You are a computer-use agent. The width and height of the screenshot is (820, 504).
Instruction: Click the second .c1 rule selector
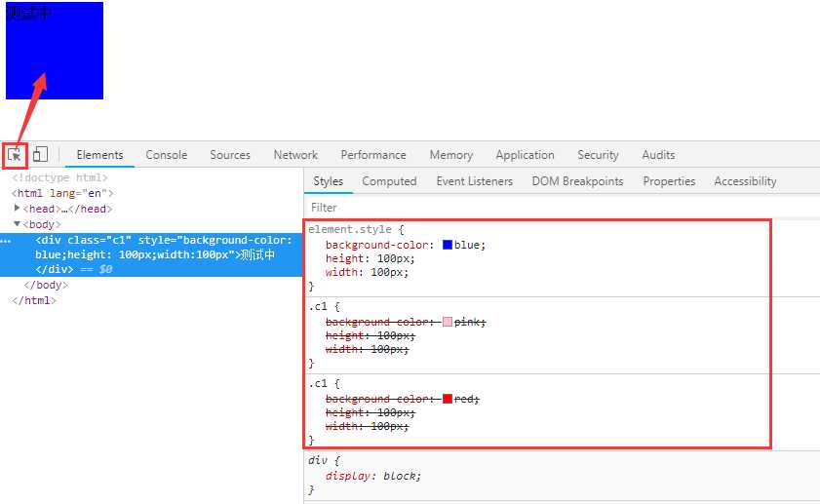tap(318, 383)
